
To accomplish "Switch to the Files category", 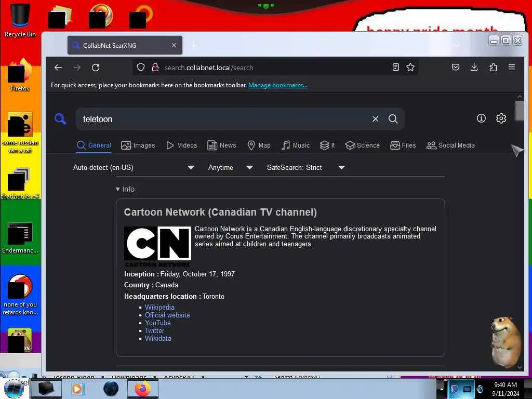I will (403, 145).
